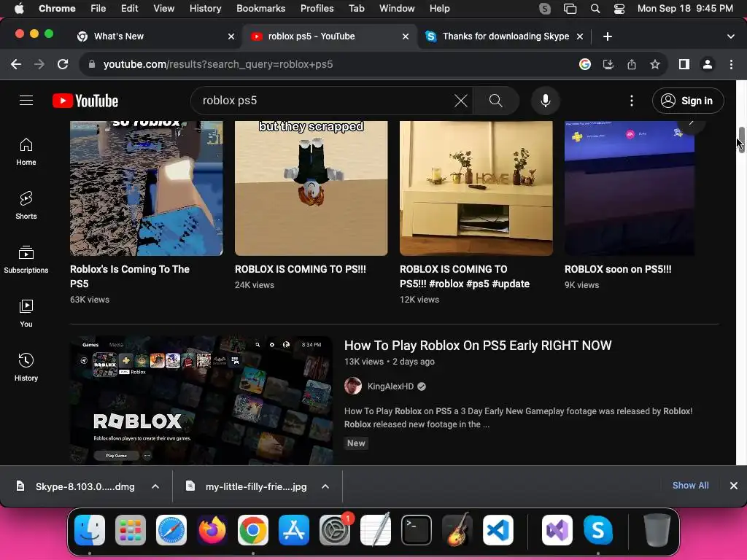Run search with the magnifier button
Image resolution: width=747 pixels, height=560 pixels.
coord(495,101)
